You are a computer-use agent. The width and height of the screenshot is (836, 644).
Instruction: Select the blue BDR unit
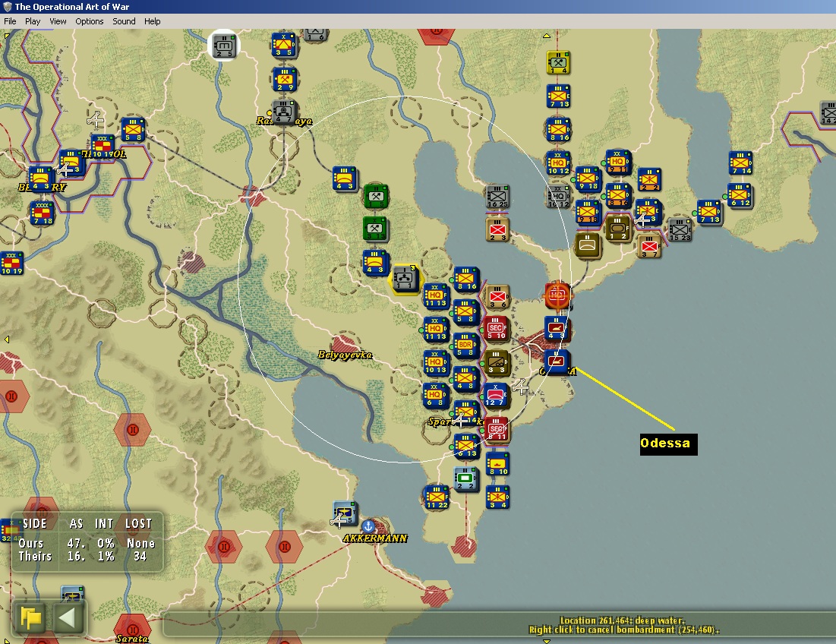(x=465, y=346)
